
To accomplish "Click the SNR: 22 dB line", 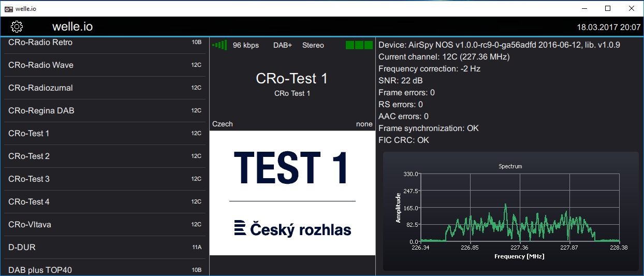I will (x=402, y=81).
